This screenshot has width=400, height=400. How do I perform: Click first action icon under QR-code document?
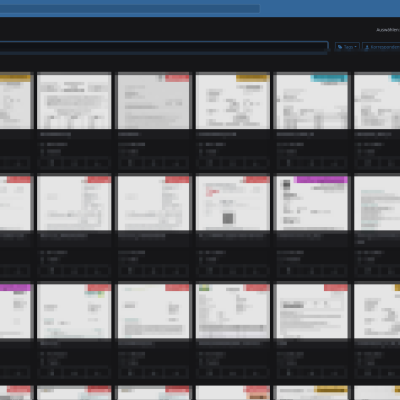pos(209,270)
